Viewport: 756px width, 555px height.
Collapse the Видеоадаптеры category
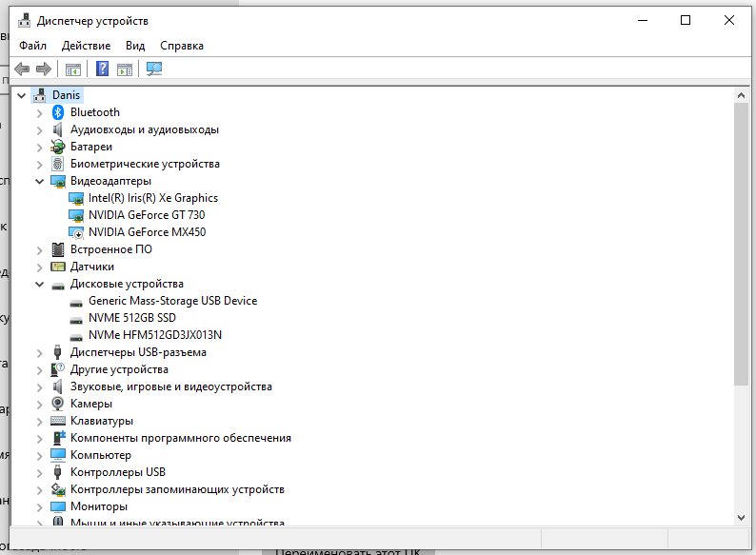[40, 181]
